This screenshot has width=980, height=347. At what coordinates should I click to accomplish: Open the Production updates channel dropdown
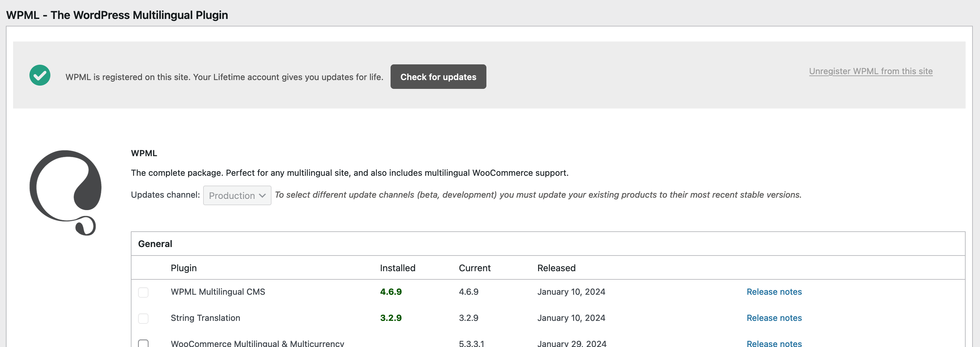coord(237,195)
